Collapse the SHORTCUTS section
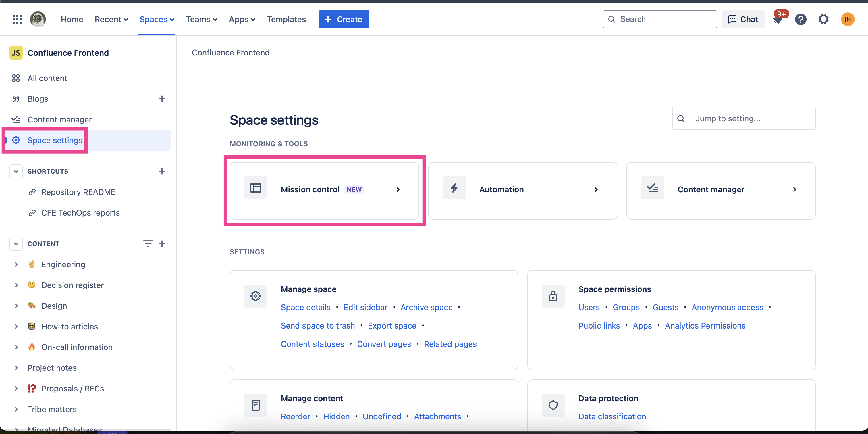 (16, 171)
